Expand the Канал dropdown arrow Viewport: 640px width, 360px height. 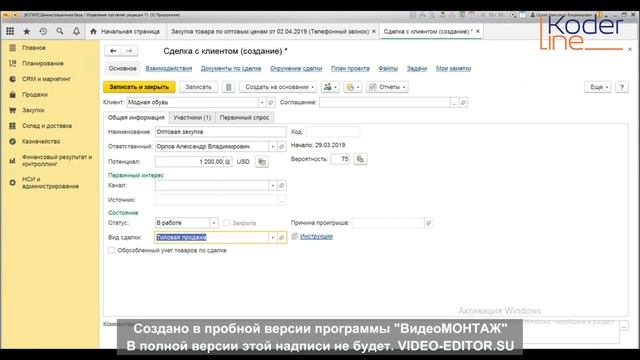(x=273, y=186)
